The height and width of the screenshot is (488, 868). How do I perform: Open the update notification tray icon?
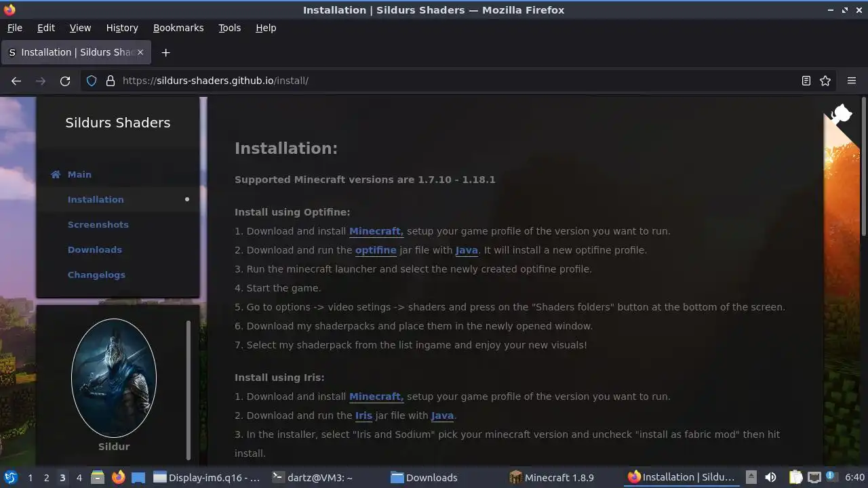click(x=830, y=477)
